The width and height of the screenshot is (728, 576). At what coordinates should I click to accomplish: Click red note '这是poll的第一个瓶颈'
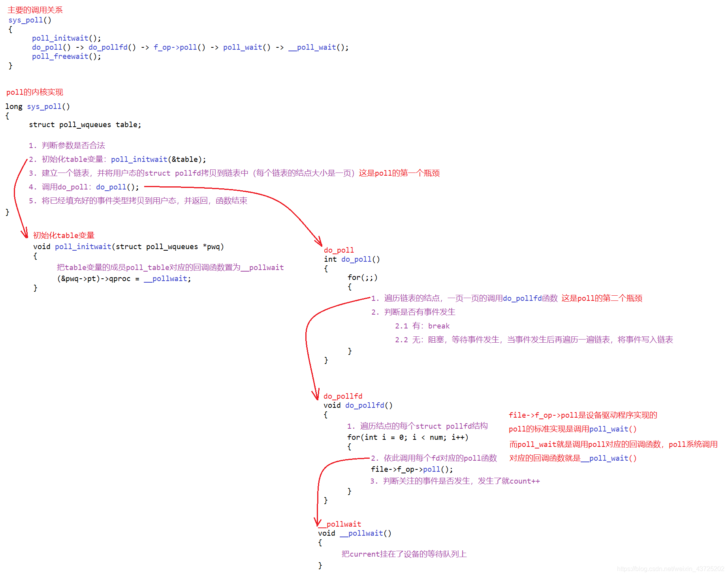pyautogui.click(x=399, y=173)
